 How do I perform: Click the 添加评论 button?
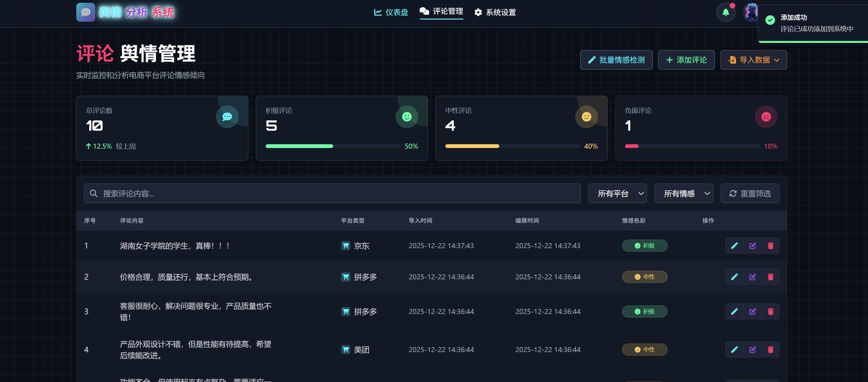[x=686, y=60]
